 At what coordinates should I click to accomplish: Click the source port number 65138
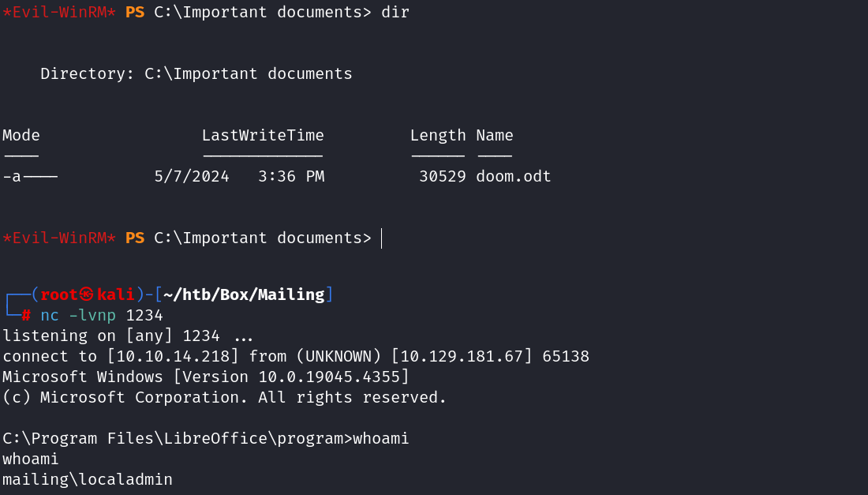(566, 356)
